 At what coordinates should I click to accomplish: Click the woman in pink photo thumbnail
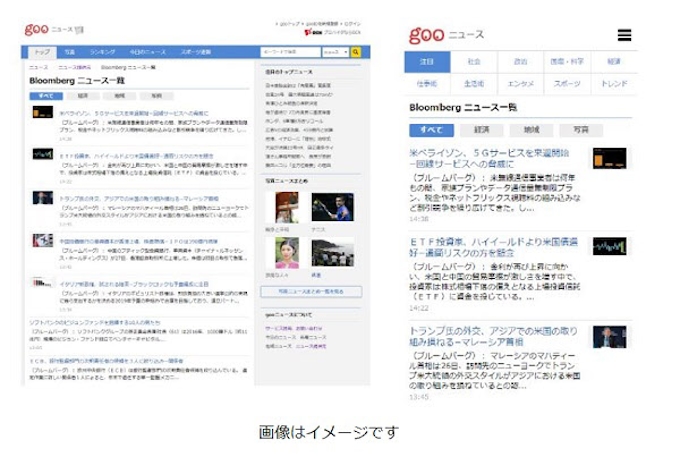[287, 254]
